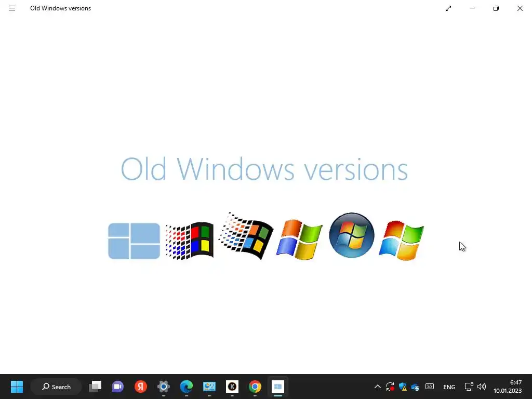The width and height of the screenshot is (532, 399).
Task: Open Windows Security tray icon
Action: 403,387
